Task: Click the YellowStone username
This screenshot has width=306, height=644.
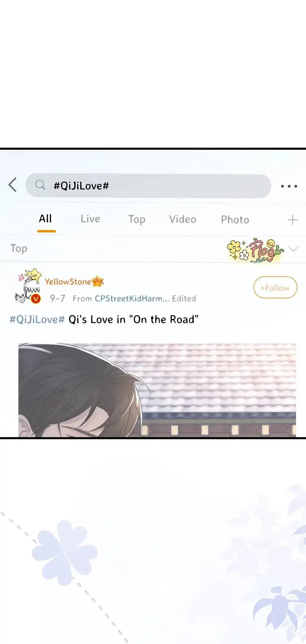Action: point(68,282)
